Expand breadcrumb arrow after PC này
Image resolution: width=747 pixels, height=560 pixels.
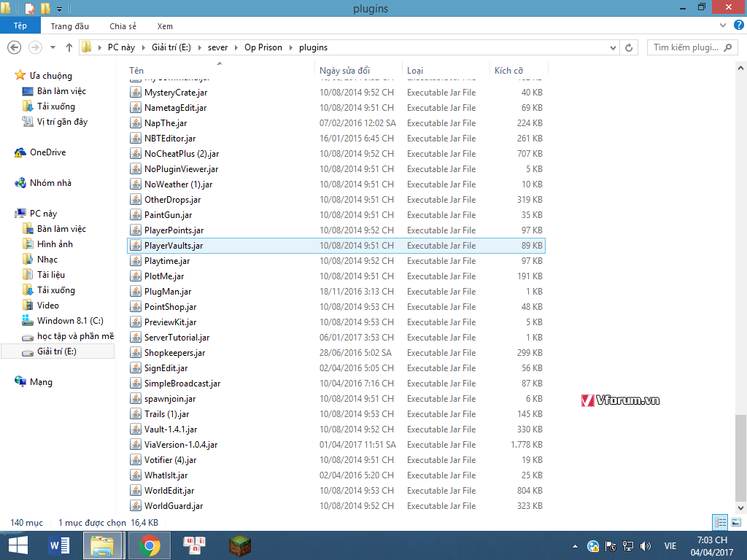pyautogui.click(x=143, y=47)
